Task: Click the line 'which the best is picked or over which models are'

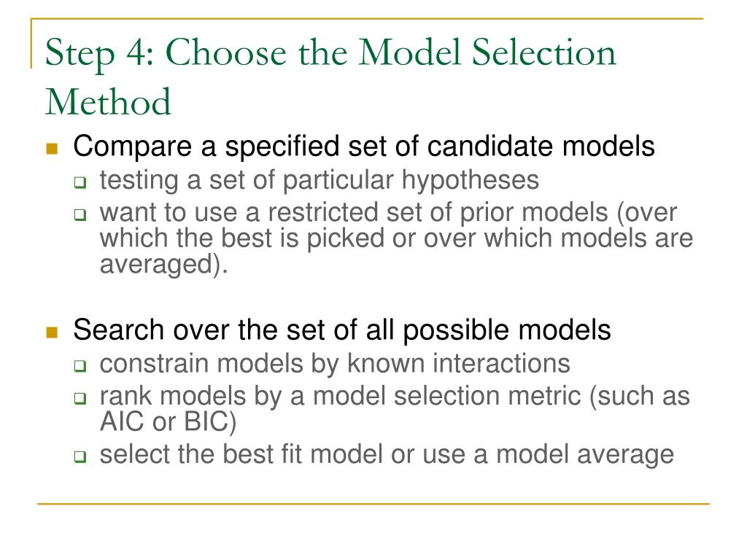Action: 396,238
